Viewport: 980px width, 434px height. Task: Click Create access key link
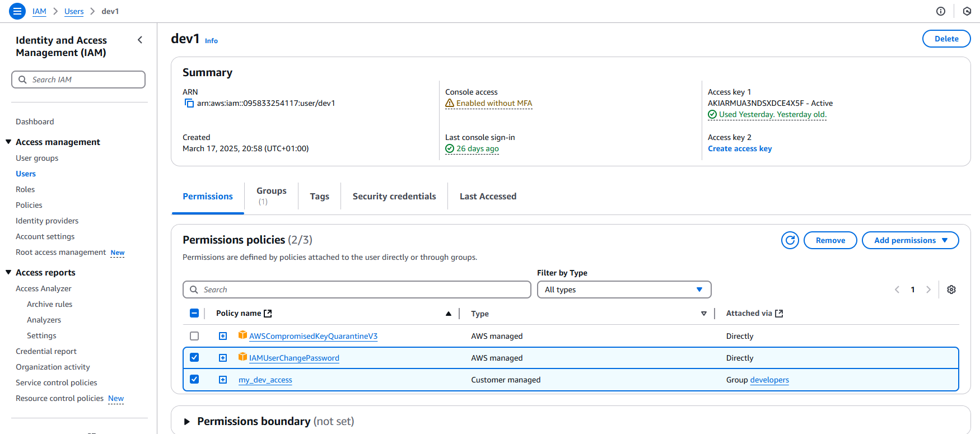tap(740, 148)
